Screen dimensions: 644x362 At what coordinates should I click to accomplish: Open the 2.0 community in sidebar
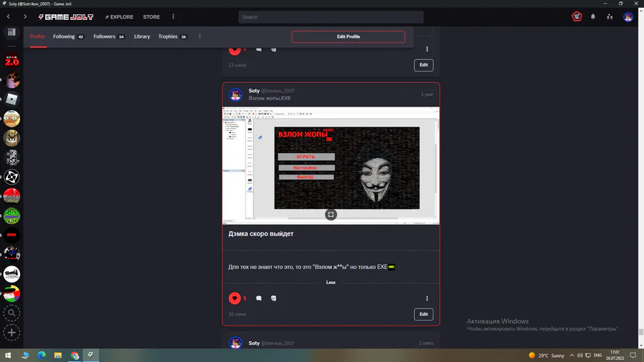pos(11,61)
